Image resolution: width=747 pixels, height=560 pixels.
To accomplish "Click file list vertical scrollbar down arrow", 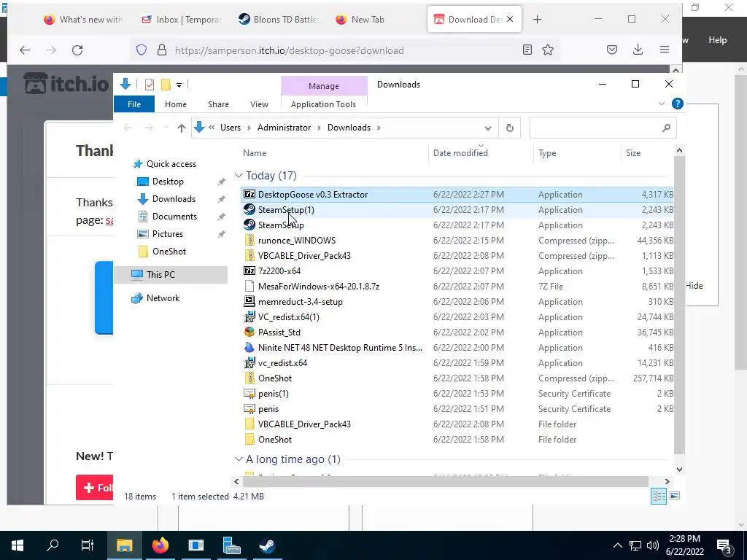I will tap(679, 469).
